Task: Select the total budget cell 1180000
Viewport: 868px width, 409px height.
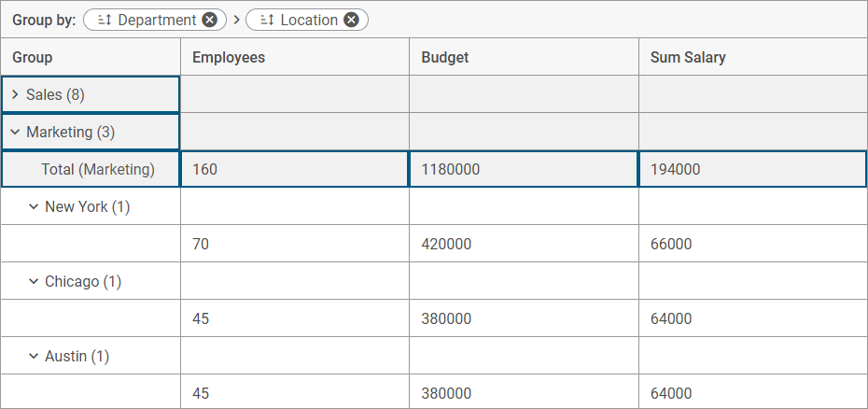Action: click(x=524, y=169)
